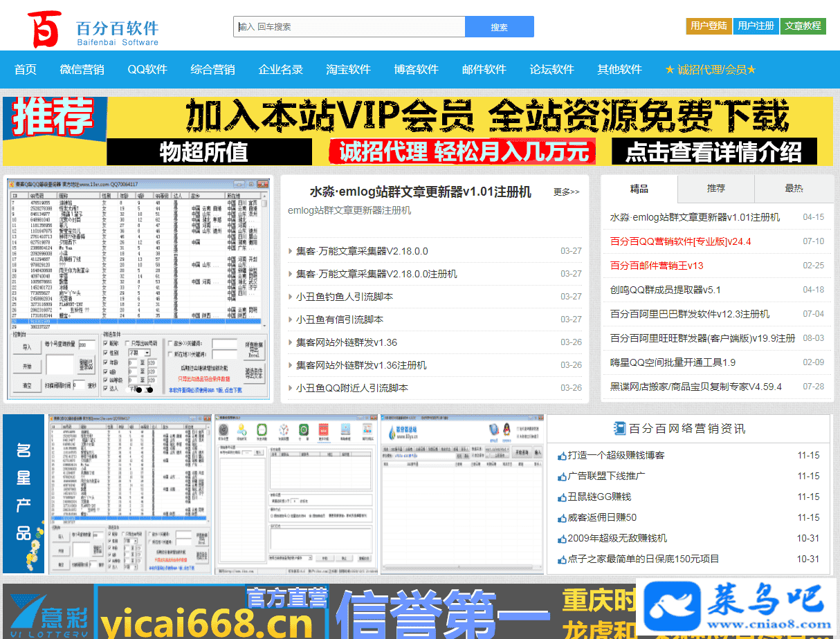Click the 用户注册 button
The image size is (840, 639).
click(x=756, y=26)
